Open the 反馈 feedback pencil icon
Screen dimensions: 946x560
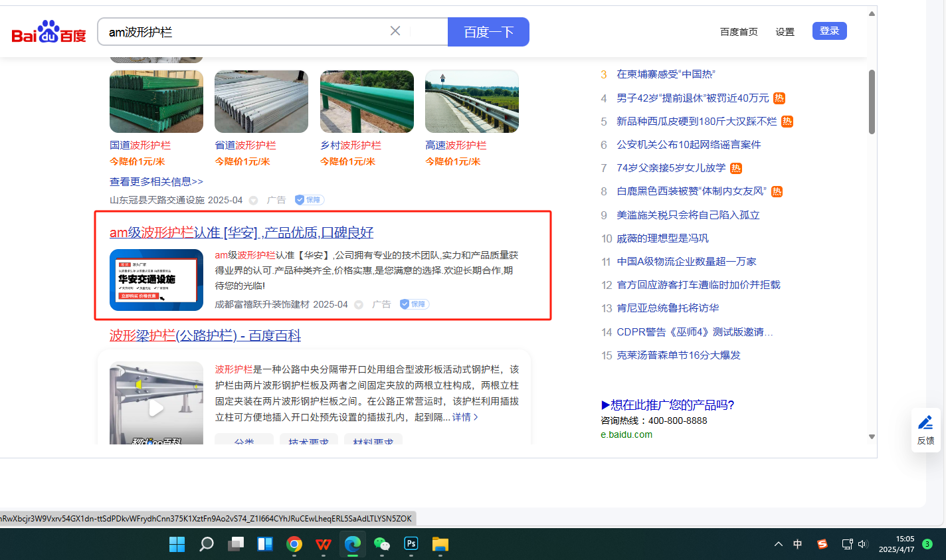pyautogui.click(x=925, y=423)
